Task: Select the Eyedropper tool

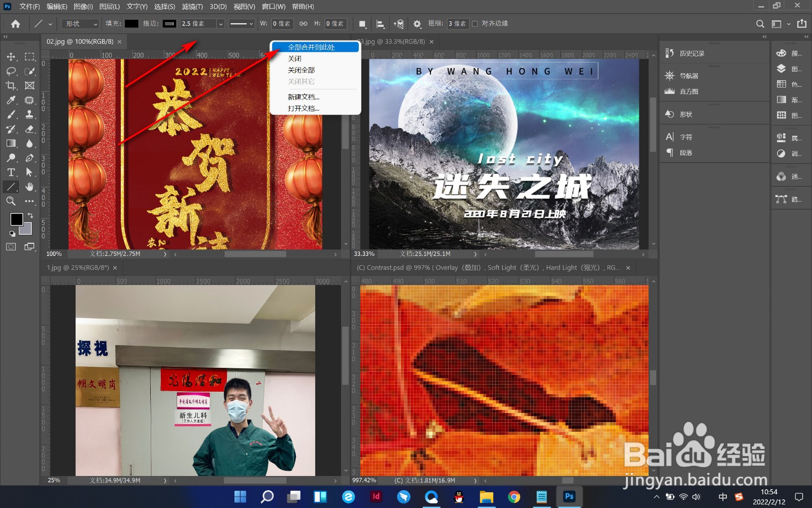Action: [11, 100]
